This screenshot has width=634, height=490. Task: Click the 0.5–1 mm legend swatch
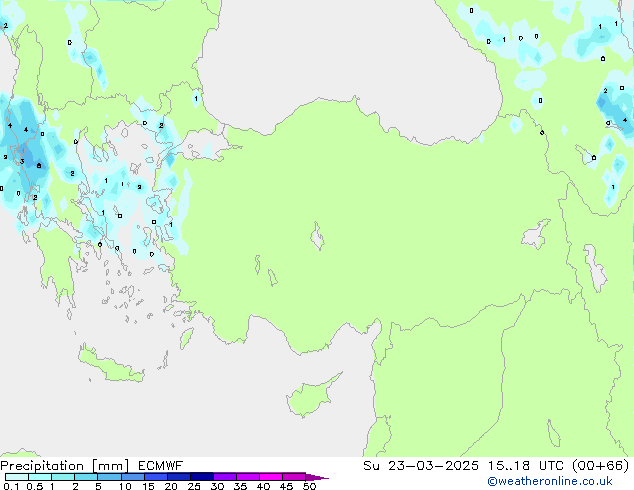(x=40, y=477)
